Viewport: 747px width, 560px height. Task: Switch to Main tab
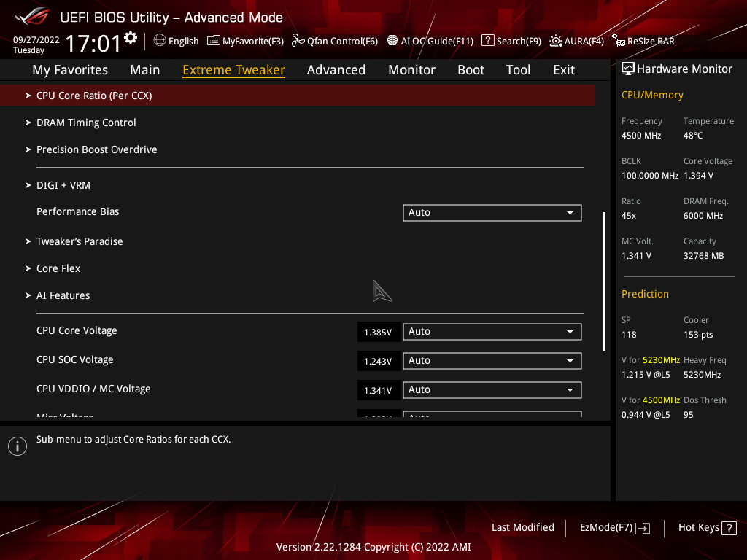point(145,70)
